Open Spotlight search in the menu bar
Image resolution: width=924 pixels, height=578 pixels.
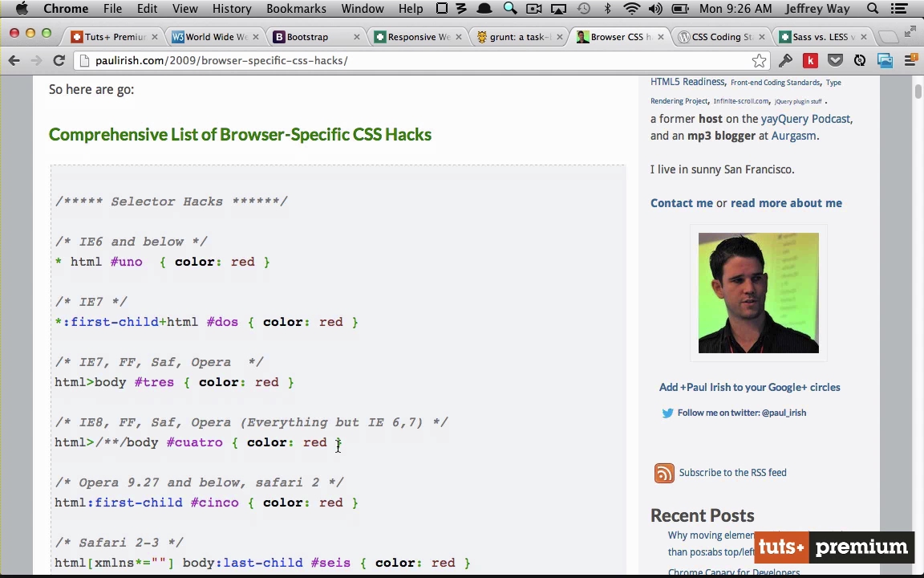pyautogui.click(x=873, y=8)
